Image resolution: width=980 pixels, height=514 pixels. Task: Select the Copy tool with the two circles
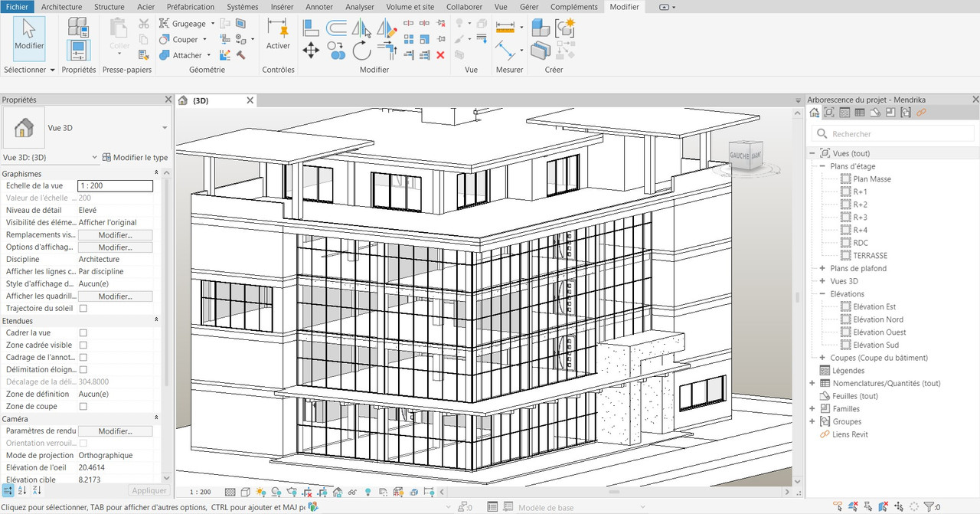tap(336, 51)
